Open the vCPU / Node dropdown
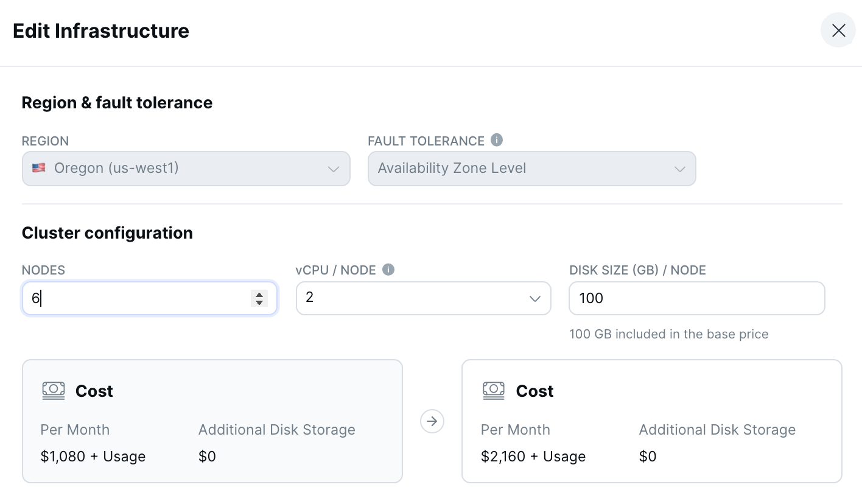This screenshot has width=862, height=504. (423, 298)
